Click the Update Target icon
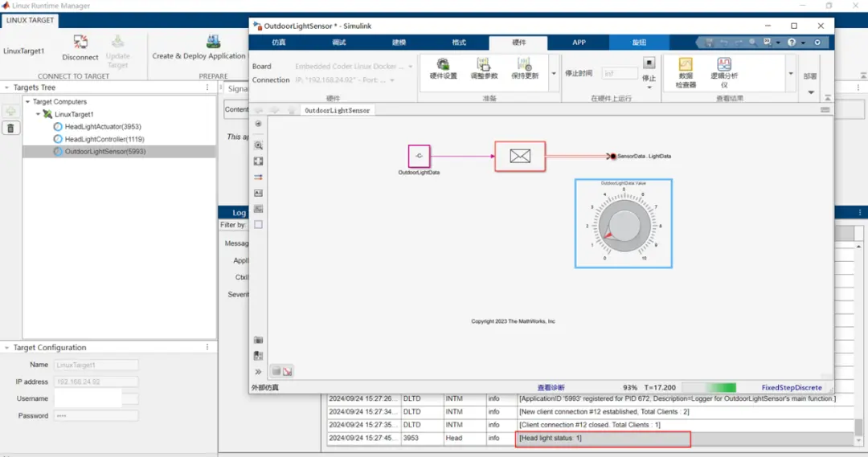This screenshot has height=457, width=868. pyautogui.click(x=117, y=42)
